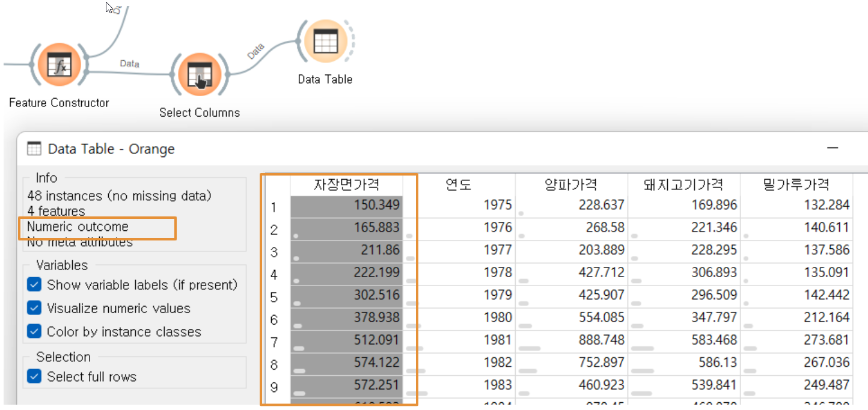
Task: Select row number 9 header
Action: tap(275, 387)
